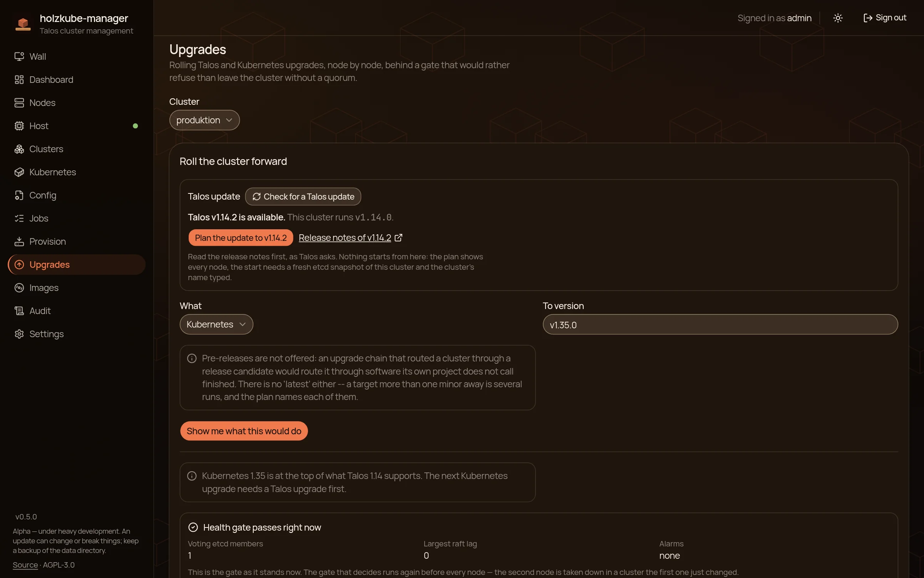Open the What Kubernetes dropdown
The image size is (924, 578).
216,324
